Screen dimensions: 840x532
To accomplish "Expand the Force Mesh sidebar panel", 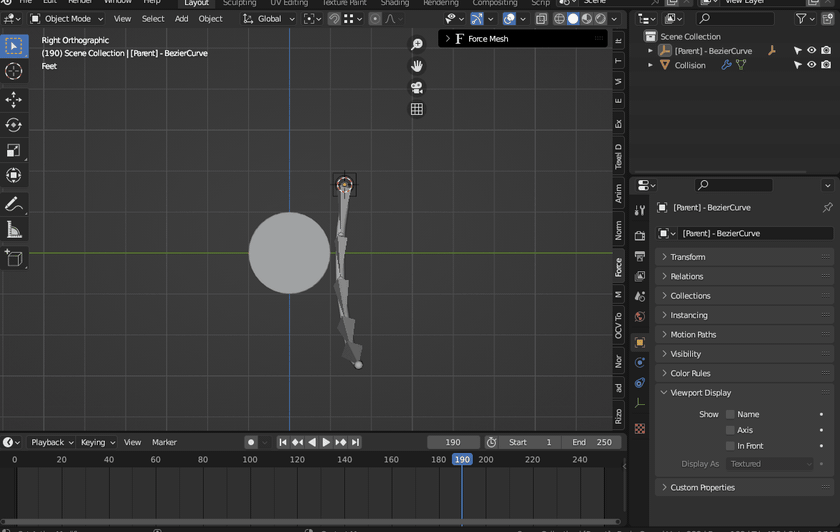I will (x=523, y=39).
